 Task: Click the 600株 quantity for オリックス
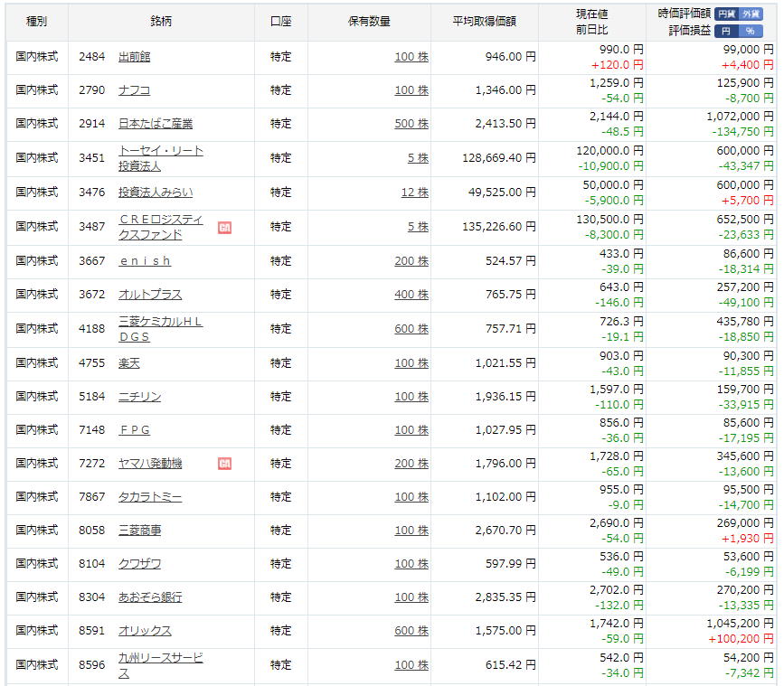tap(411, 631)
